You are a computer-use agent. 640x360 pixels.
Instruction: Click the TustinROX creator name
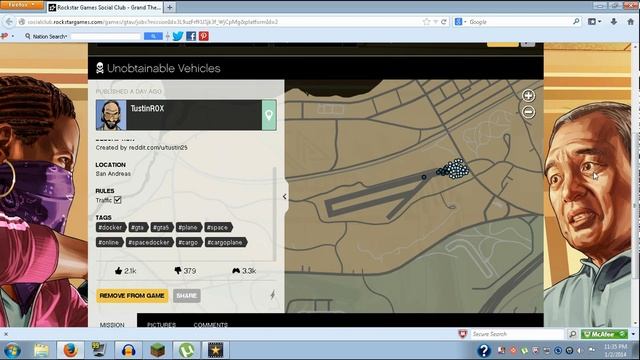[x=147, y=109]
